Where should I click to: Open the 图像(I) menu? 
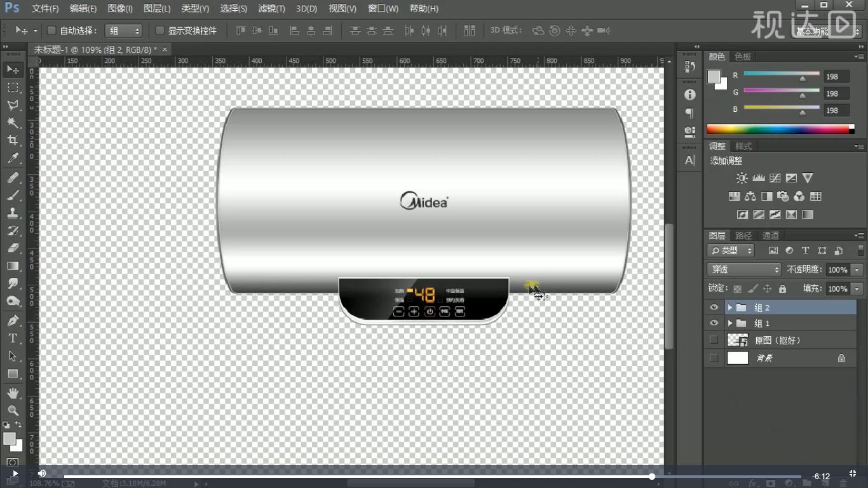click(x=120, y=8)
